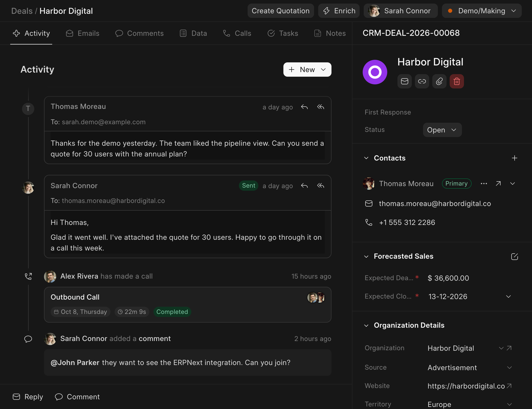Screen dimensions: 532x409
Task: Open Sarah Connor assignee button
Action: 401,11
